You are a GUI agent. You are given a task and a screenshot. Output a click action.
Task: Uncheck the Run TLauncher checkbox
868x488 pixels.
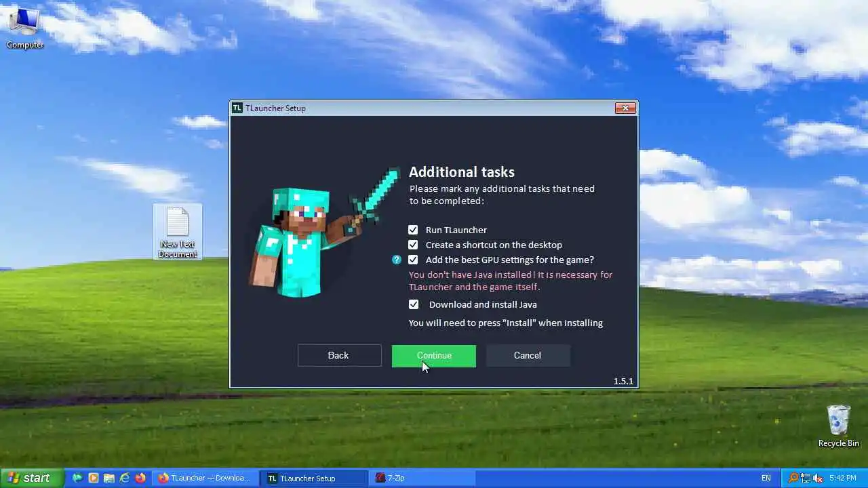(x=413, y=230)
